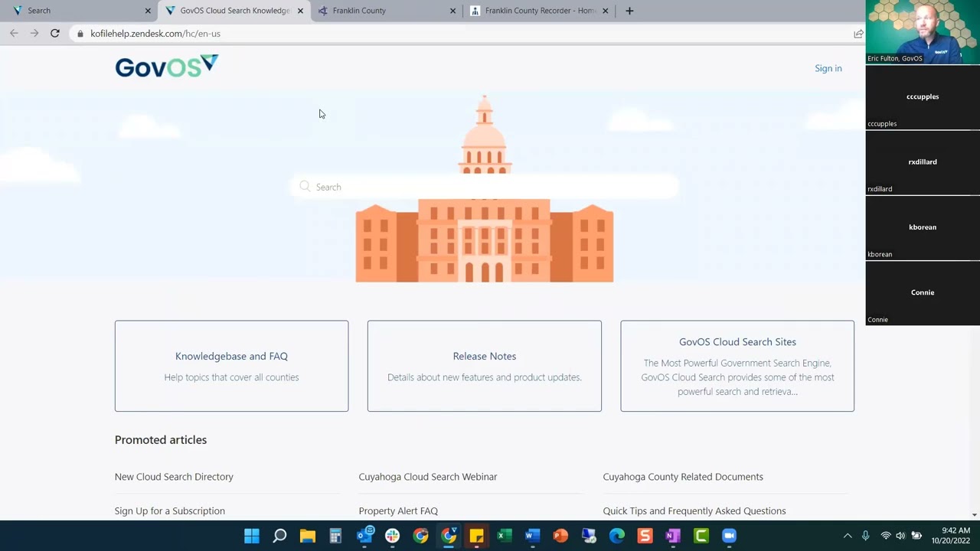Open Wi-Fi network tray icon
The height and width of the screenshot is (551, 980).
[886, 536]
